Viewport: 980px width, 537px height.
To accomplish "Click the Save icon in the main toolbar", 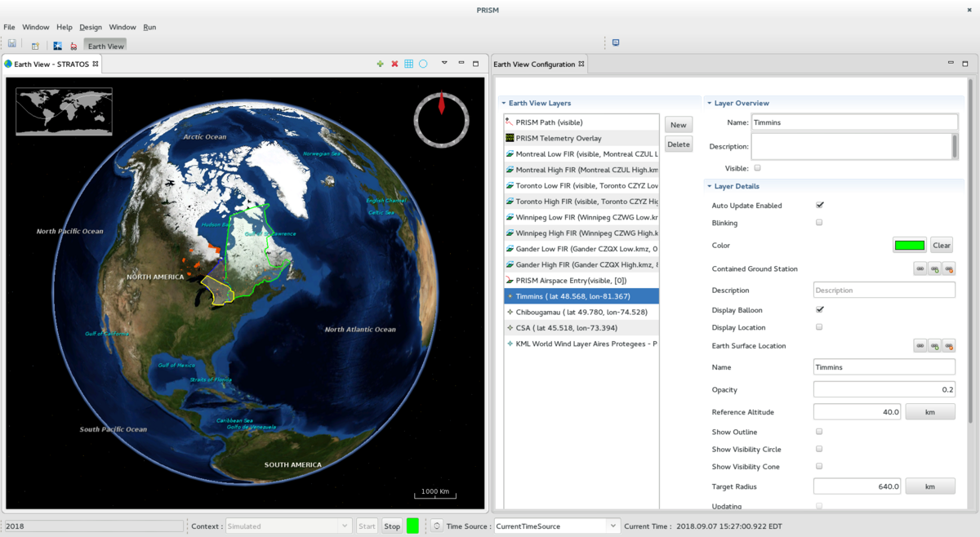I will pyautogui.click(x=11, y=42).
